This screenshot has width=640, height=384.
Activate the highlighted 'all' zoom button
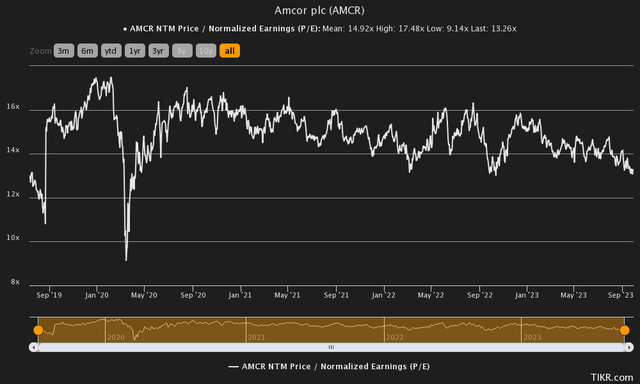[x=229, y=51]
